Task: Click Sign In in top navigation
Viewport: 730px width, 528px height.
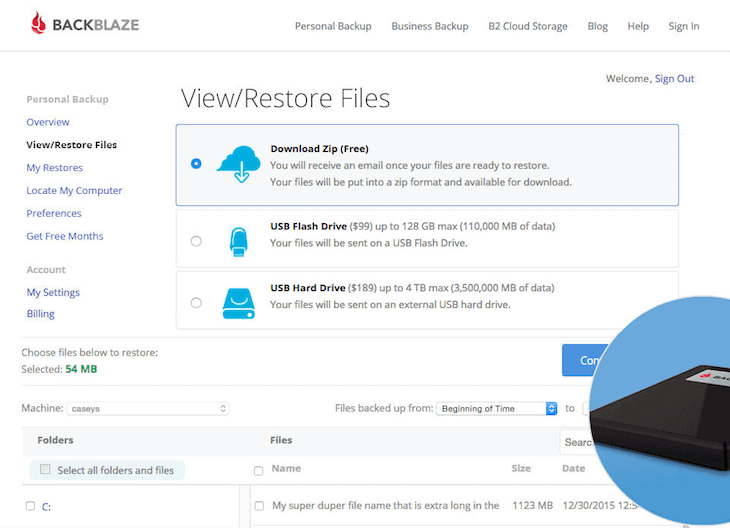Action: tap(683, 26)
